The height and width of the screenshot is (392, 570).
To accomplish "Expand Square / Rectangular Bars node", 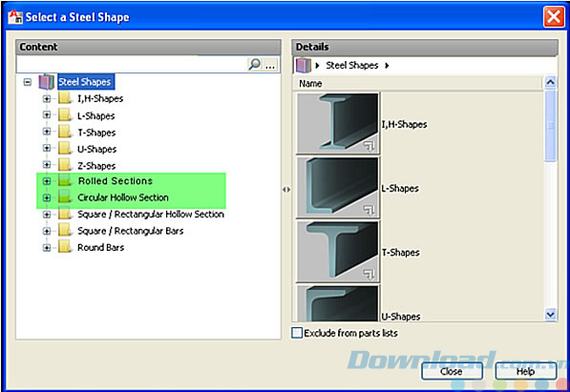I will click(47, 231).
